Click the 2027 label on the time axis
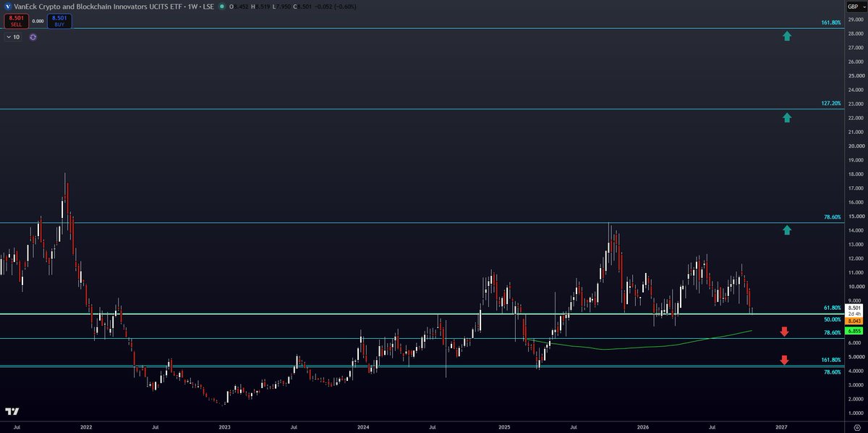Image resolution: width=868 pixels, height=433 pixels. tap(782, 428)
